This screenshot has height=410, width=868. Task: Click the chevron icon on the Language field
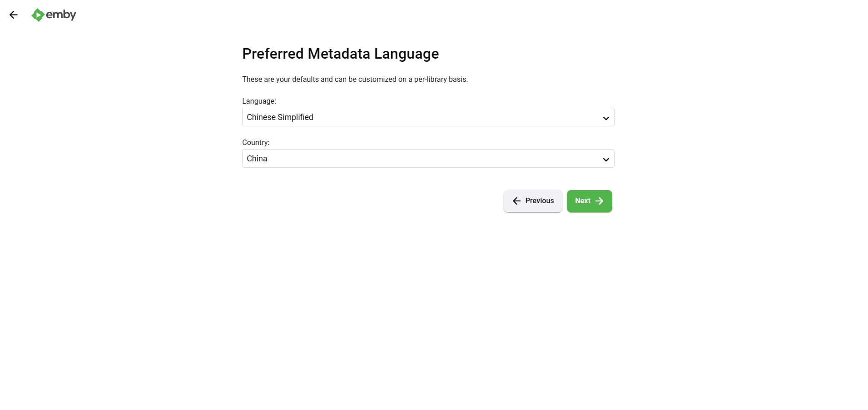point(605,118)
